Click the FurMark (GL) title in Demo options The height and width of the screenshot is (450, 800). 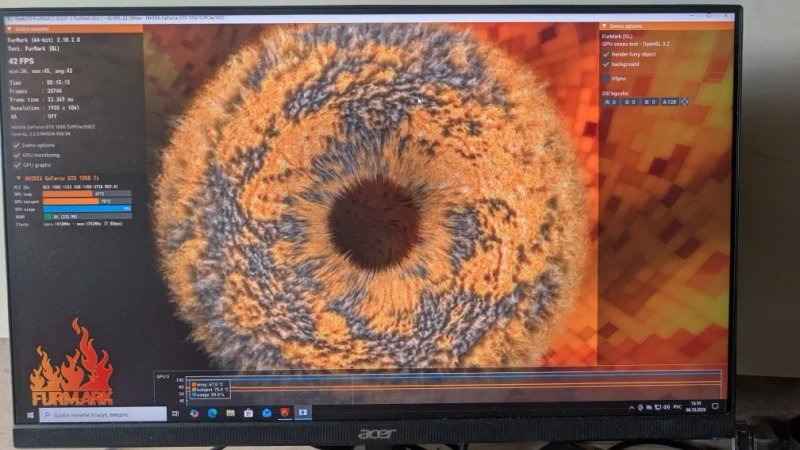(x=617, y=37)
